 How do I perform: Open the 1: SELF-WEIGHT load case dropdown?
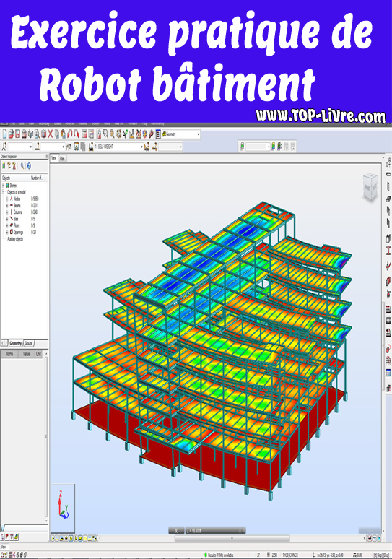[141, 147]
